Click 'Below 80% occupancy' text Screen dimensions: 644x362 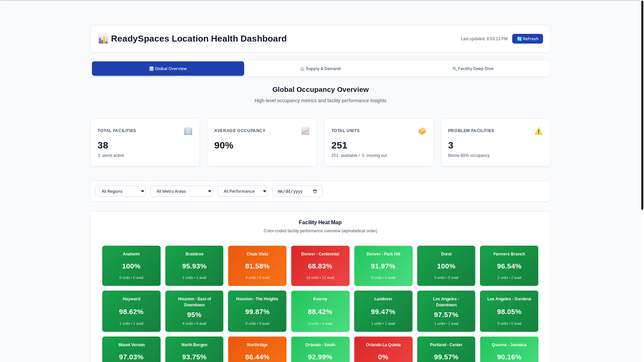pos(469,156)
